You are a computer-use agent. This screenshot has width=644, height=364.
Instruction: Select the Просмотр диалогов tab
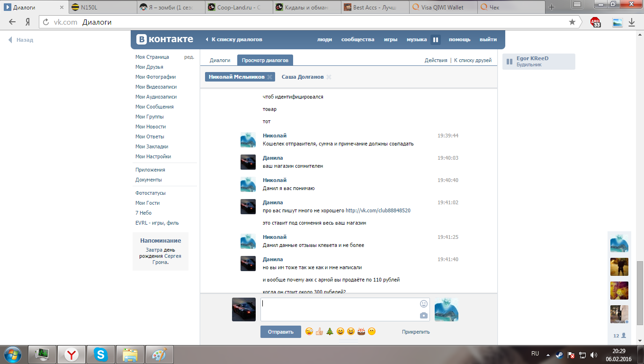pos(265,60)
